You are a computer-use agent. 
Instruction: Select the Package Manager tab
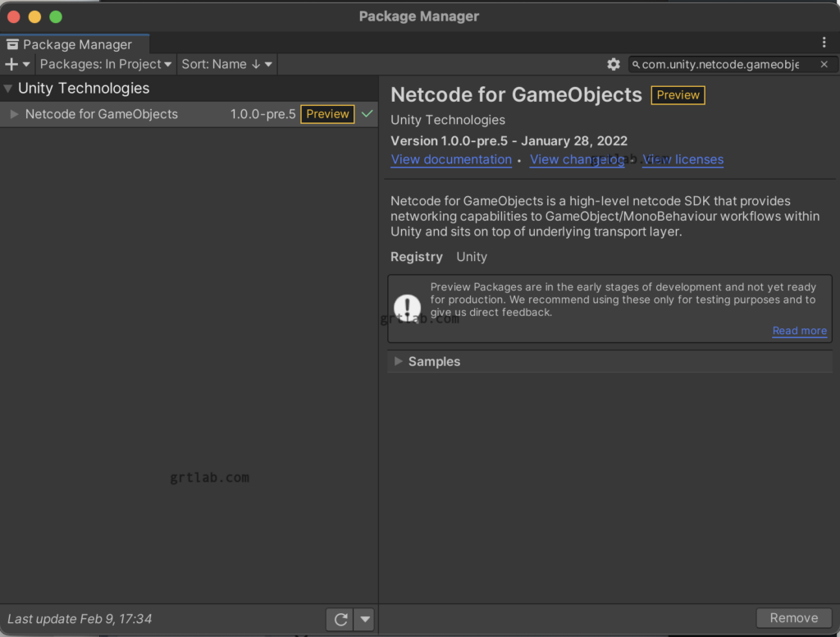[74, 44]
